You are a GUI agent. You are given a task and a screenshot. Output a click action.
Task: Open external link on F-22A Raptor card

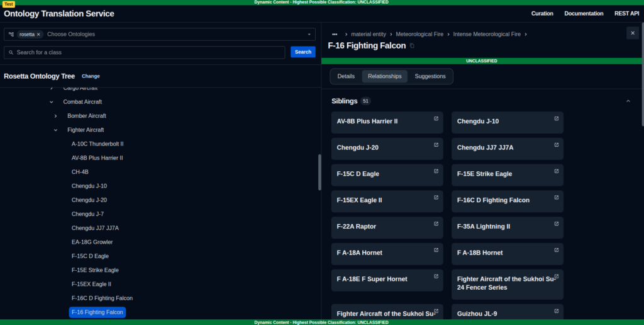436,224
